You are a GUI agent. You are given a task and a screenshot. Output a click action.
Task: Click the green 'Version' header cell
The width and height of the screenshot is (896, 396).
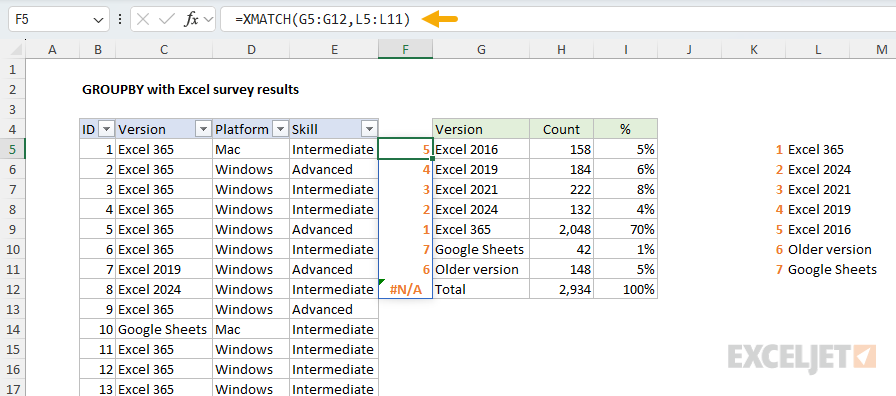(x=481, y=129)
